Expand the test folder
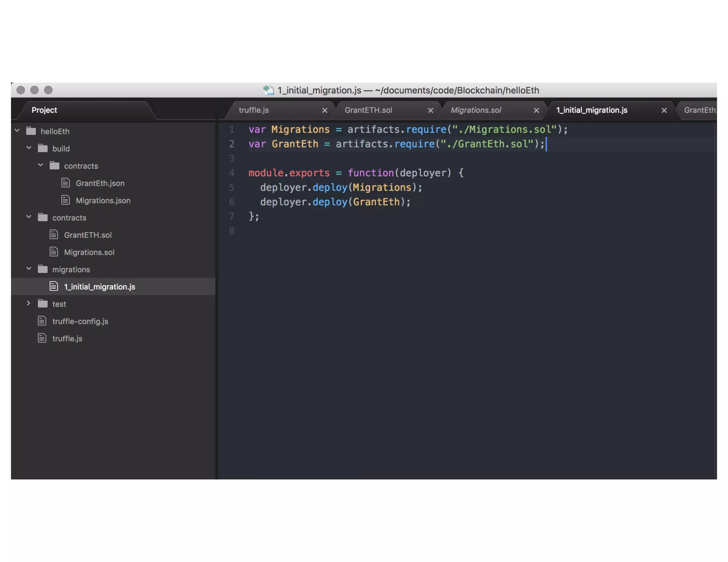The image size is (728, 562). 29,303
